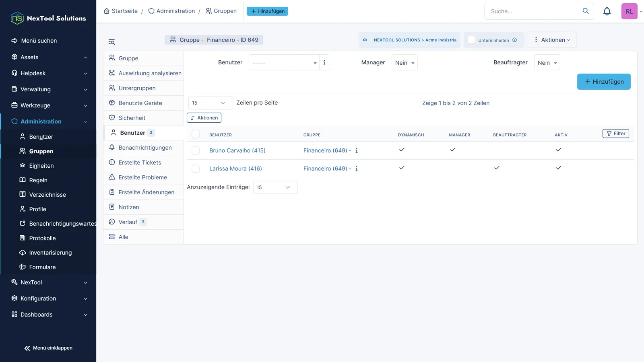Check the Larissa Moura row checkbox
Viewport: 644px width, 362px height.
tap(196, 169)
